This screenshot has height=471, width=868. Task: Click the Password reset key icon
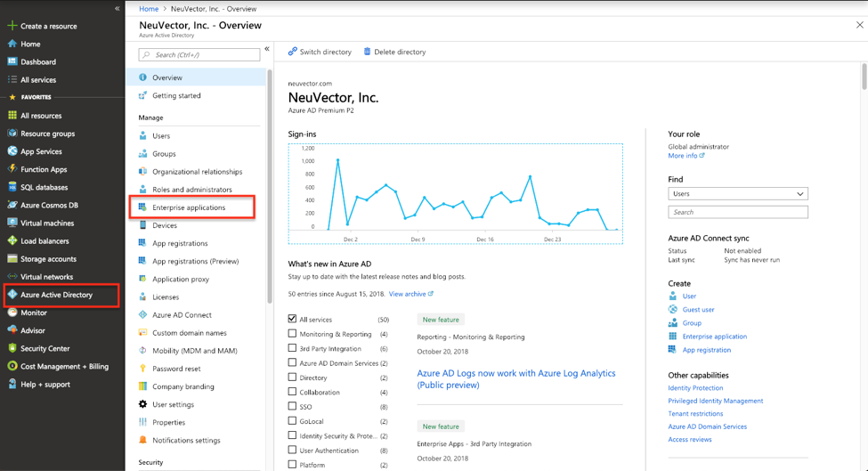point(142,368)
